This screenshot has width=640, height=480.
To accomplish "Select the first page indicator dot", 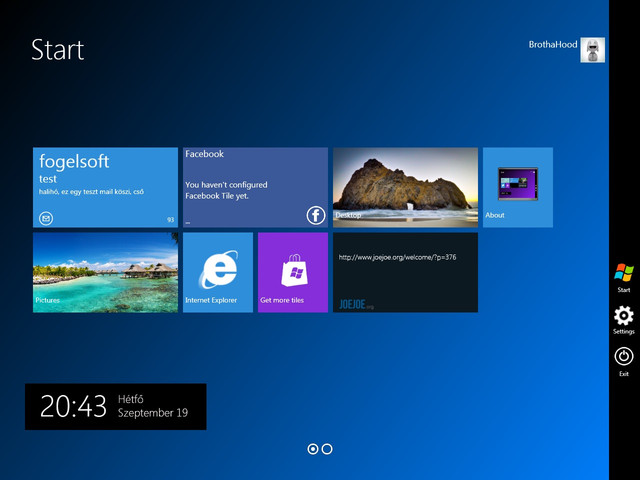I will pyautogui.click(x=313, y=449).
